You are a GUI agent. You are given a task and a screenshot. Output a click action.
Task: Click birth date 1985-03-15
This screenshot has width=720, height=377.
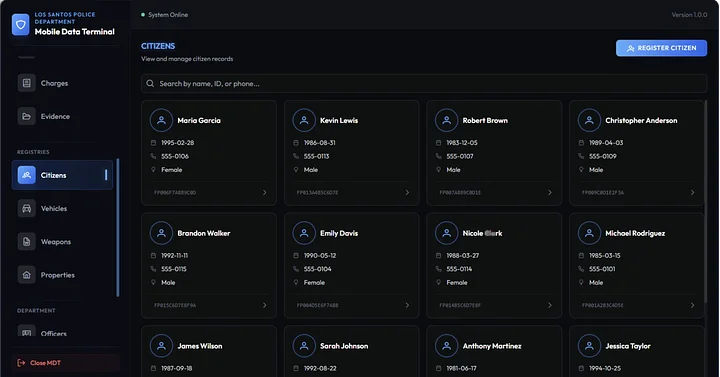[x=604, y=255]
